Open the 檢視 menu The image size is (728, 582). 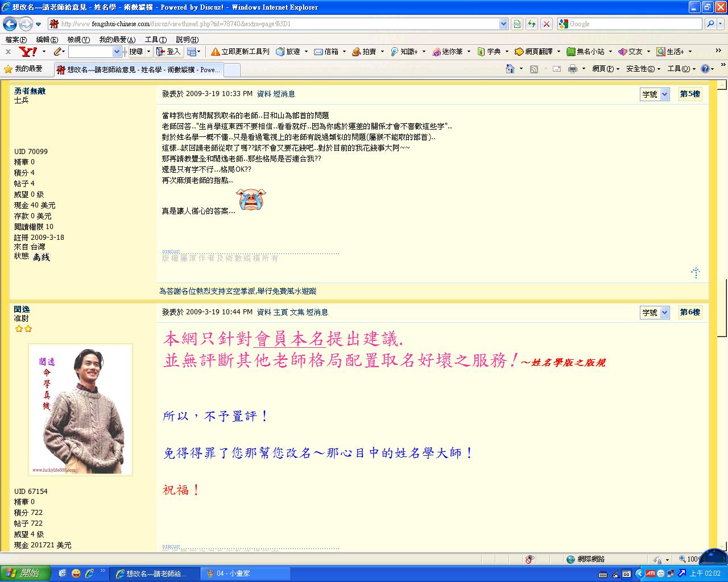pos(78,40)
